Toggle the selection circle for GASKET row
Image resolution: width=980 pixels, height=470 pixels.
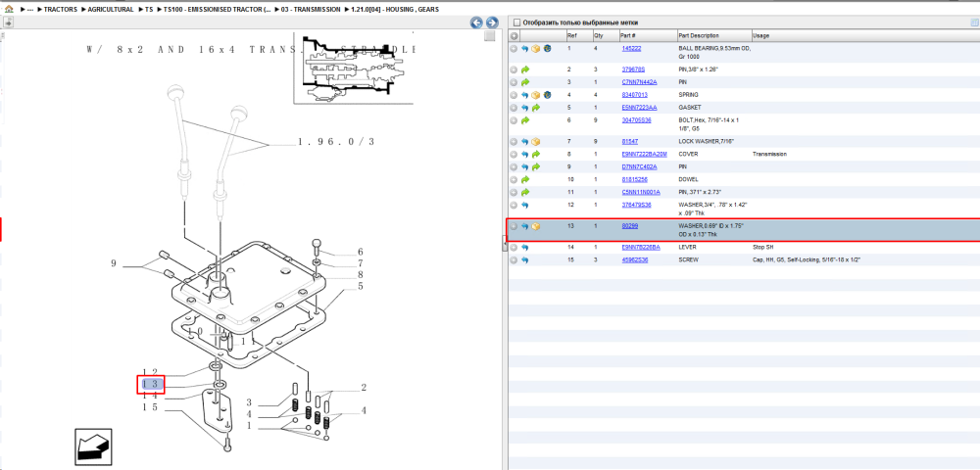[514, 108]
